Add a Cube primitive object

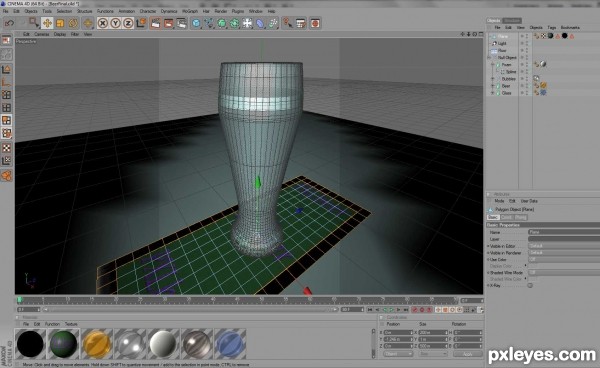tap(196, 23)
